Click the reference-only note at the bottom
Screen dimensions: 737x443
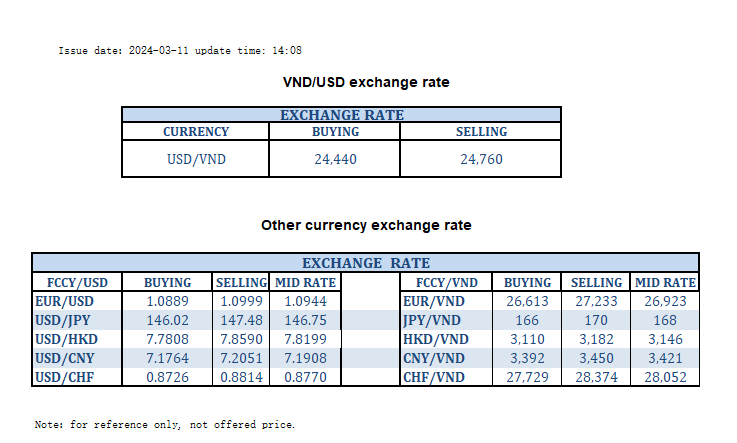point(165,425)
